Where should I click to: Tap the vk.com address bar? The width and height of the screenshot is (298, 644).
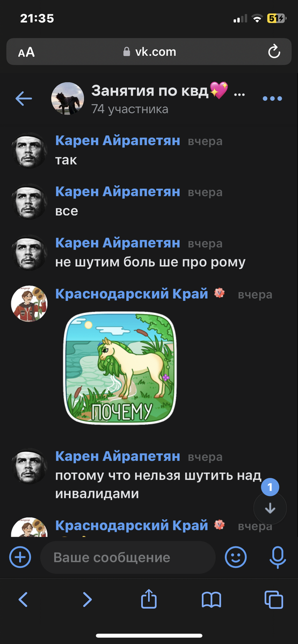pos(149,52)
